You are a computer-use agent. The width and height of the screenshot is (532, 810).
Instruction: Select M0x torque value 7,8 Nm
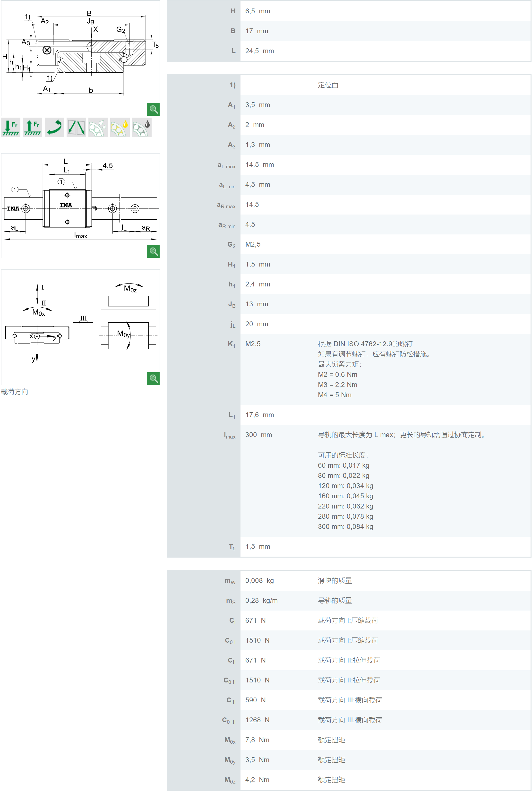[x=257, y=740]
